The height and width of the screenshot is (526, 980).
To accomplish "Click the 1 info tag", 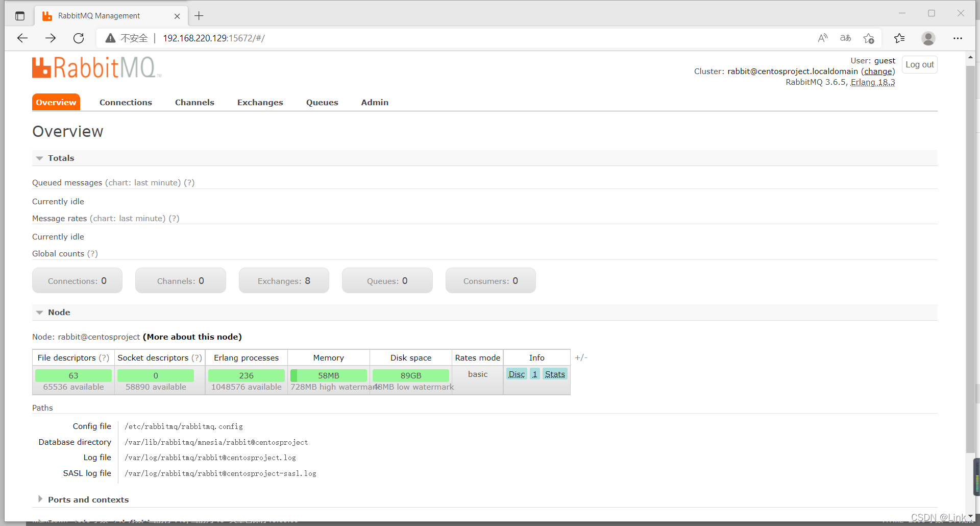I will (535, 374).
